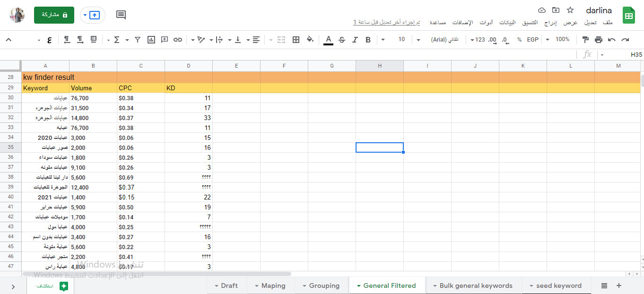644x294 pixels.
Task: Click the print icon
Action: point(599,40)
